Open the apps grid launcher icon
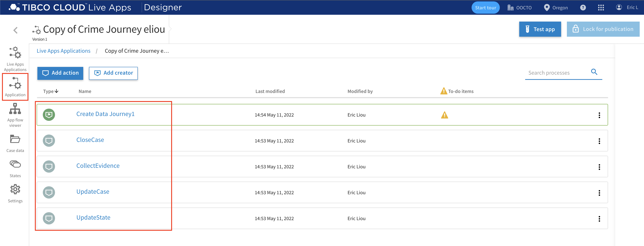Viewport: 644px width, 246px height. pos(601,8)
